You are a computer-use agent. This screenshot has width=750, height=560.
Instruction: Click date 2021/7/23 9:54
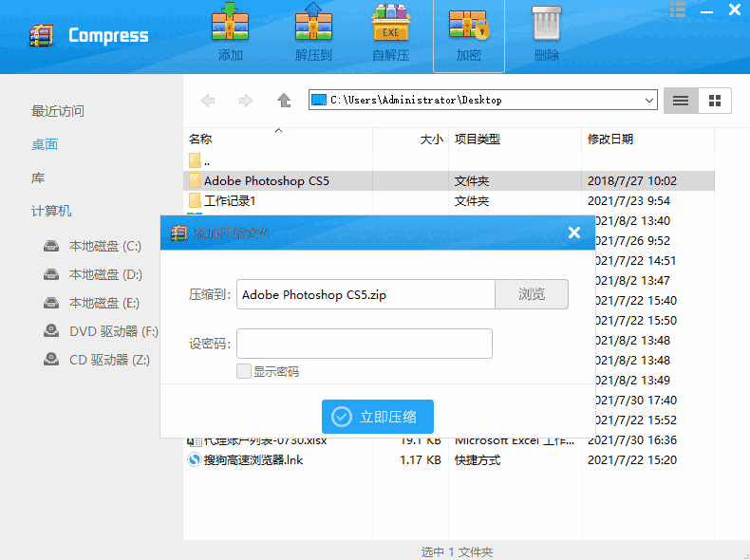point(629,200)
